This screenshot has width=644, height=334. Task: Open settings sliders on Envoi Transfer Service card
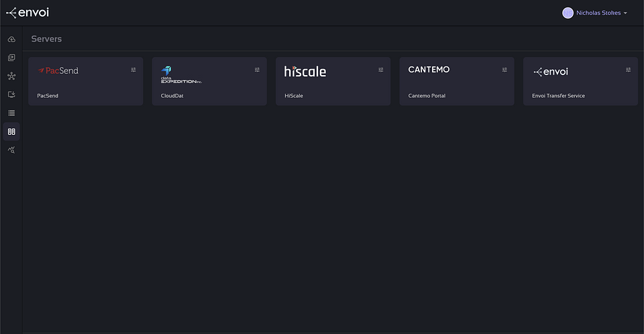628,70
